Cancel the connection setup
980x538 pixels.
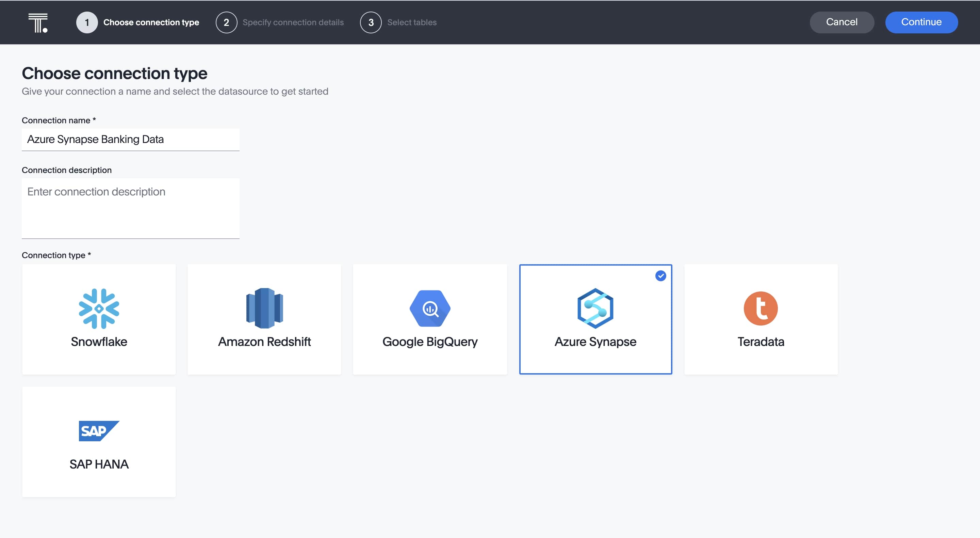(842, 22)
